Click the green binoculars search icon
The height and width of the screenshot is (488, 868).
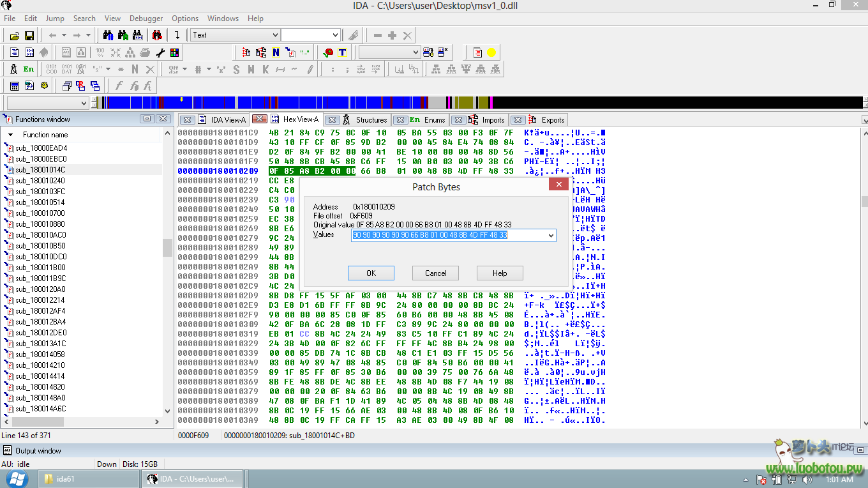[123, 35]
